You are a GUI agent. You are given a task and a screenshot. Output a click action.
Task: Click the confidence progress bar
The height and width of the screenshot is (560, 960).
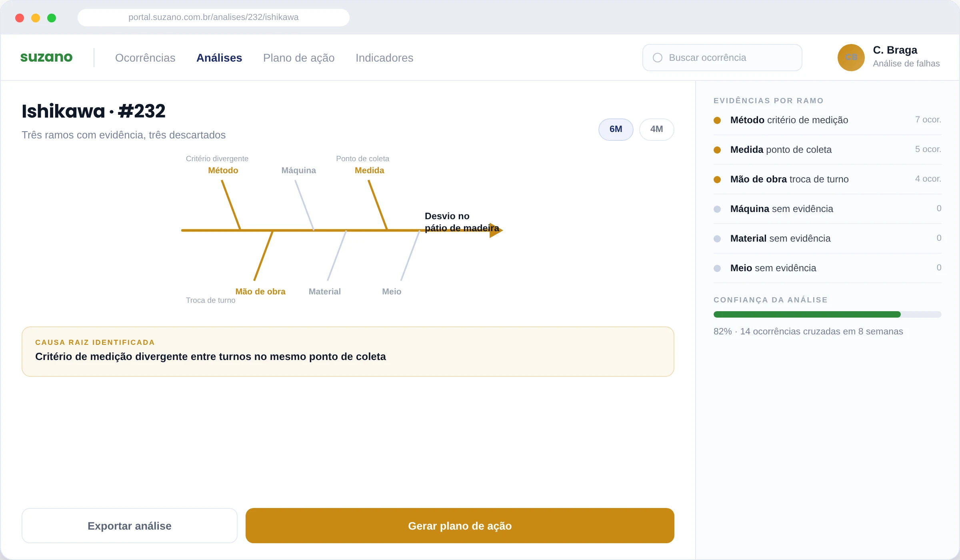click(x=828, y=314)
